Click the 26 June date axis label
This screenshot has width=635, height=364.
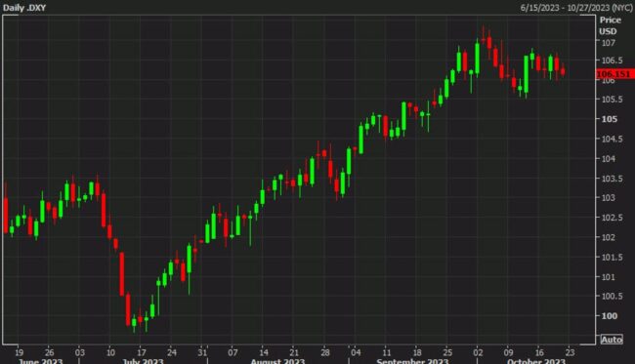pos(49,352)
